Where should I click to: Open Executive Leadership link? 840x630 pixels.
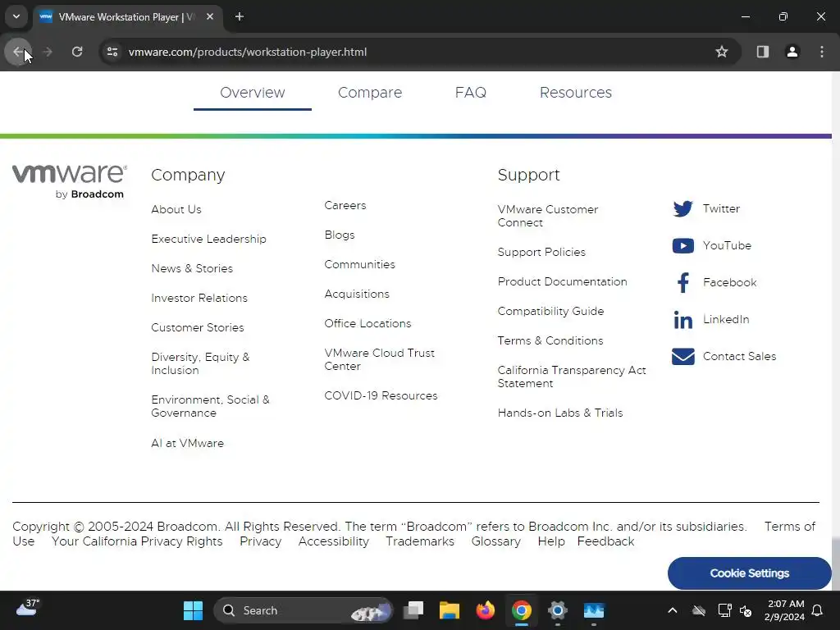(x=208, y=239)
